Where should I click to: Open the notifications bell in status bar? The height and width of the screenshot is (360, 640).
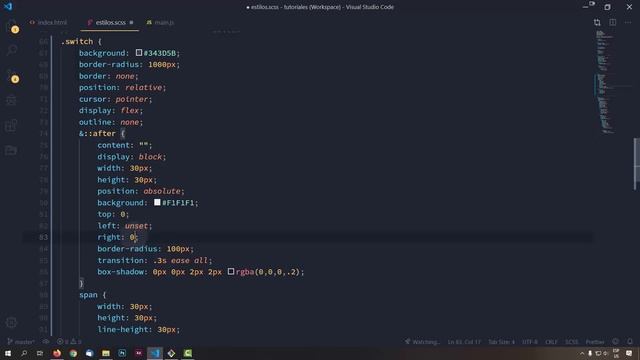630,342
